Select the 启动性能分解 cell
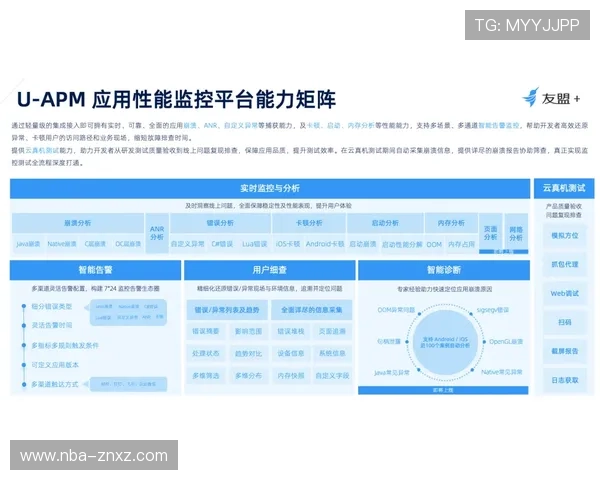Image resolution: width=600 pixels, height=480 pixels. (x=402, y=244)
